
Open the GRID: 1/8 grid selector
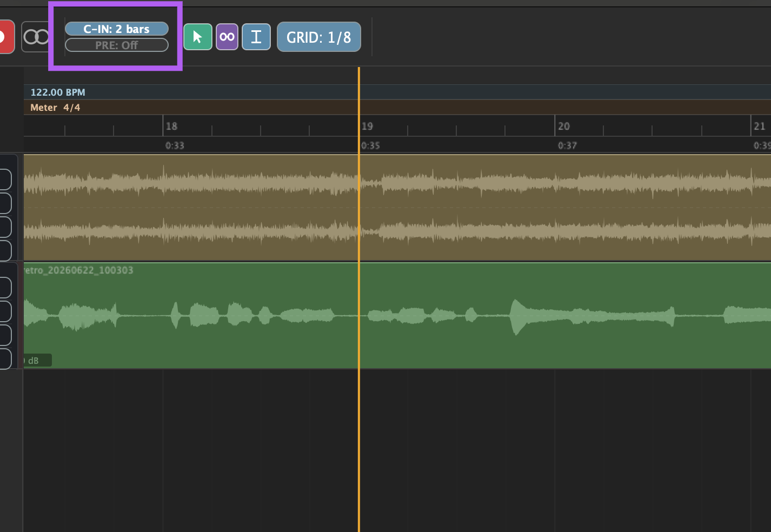click(x=319, y=37)
